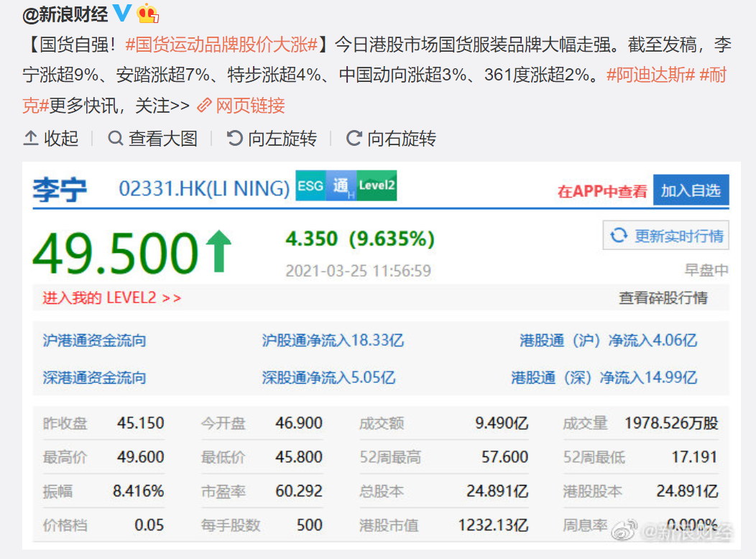Screen dimensions: 756x559
Task: Click the stock code 02331.HK(LI NING)
Action: pyautogui.click(x=204, y=188)
